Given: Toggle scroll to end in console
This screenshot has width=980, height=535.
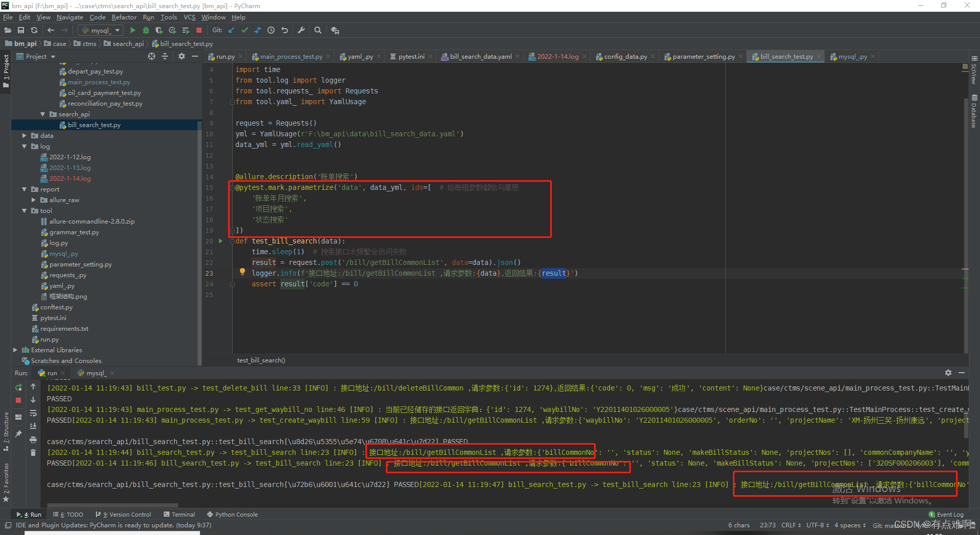Looking at the screenshot, I should (33, 426).
